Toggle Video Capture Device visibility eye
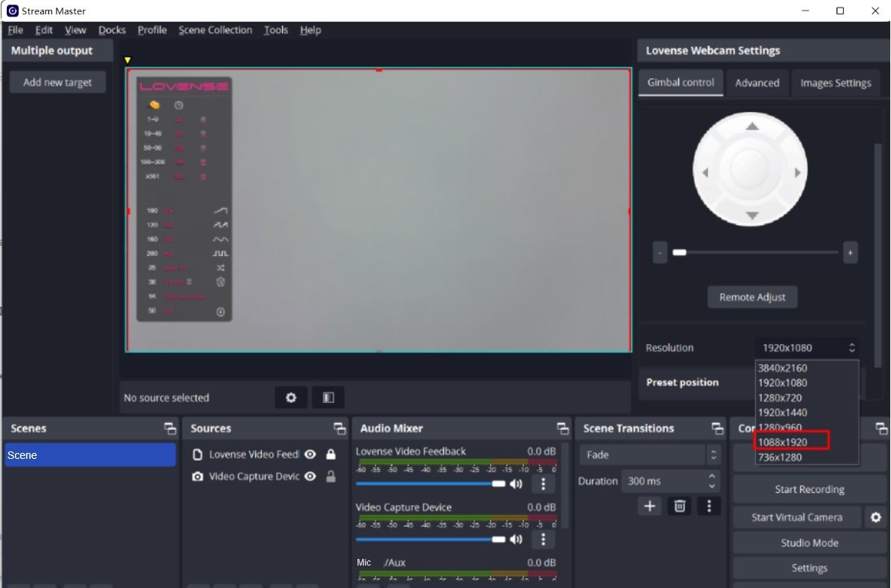Image resolution: width=891 pixels, height=588 pixels. point(310,476)
